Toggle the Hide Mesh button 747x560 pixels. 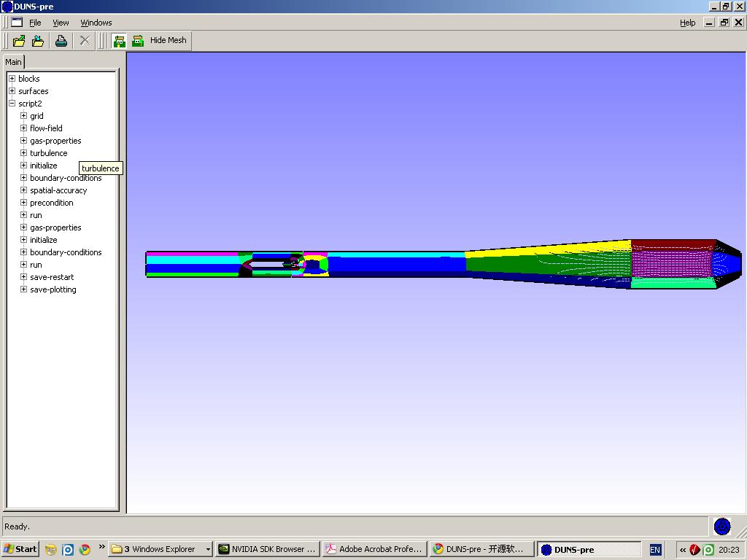(168, 40)
